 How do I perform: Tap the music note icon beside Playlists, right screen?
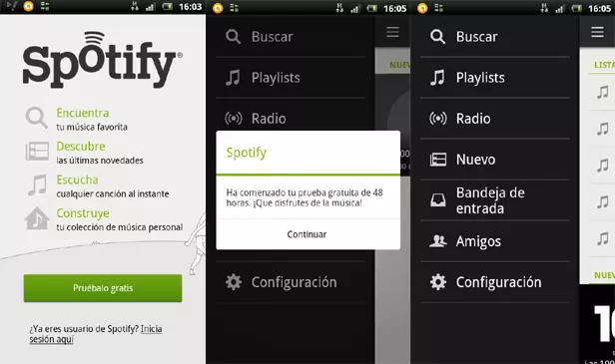click(437, 78)
